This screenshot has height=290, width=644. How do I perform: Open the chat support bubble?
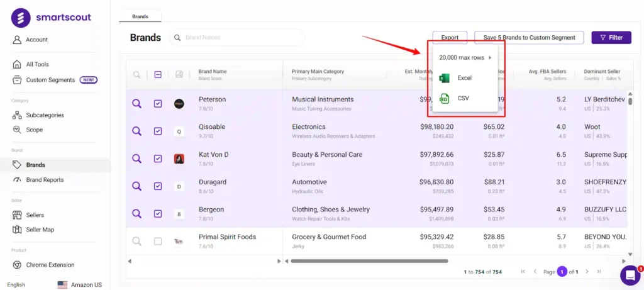pyautogui.click(x=630, y=275)
